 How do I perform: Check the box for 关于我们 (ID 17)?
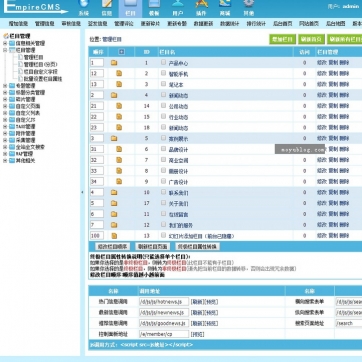(163, 203)
